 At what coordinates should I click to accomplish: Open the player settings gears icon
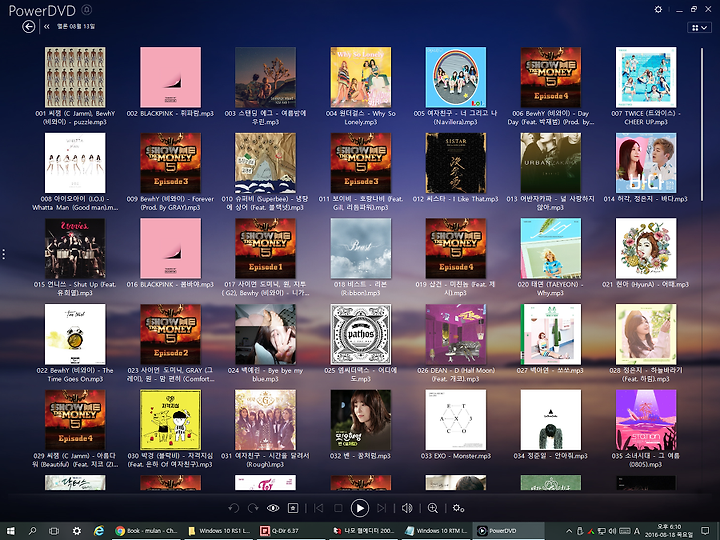pyautogui.click(x=458, y=508)
